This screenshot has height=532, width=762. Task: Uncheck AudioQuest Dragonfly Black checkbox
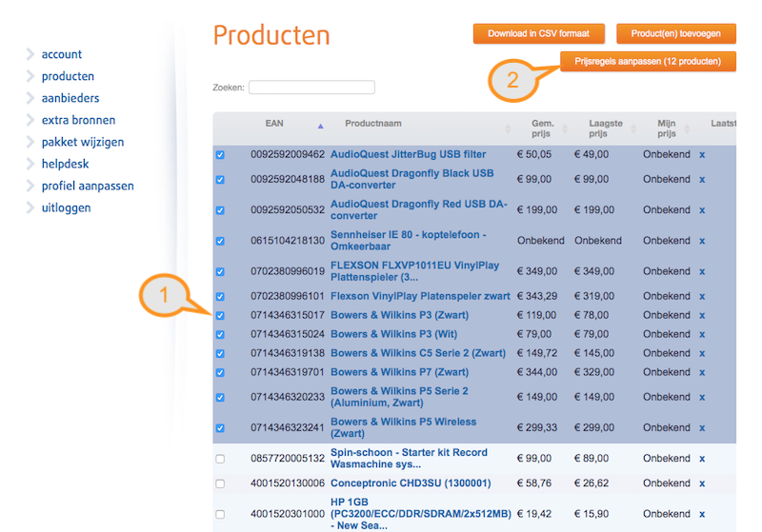point(220,180)
